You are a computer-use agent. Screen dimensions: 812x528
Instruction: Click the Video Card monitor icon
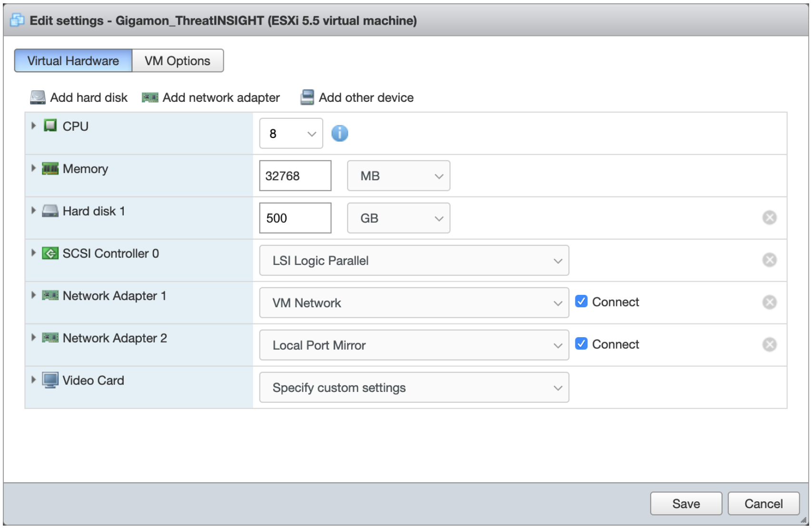point(50,380)
